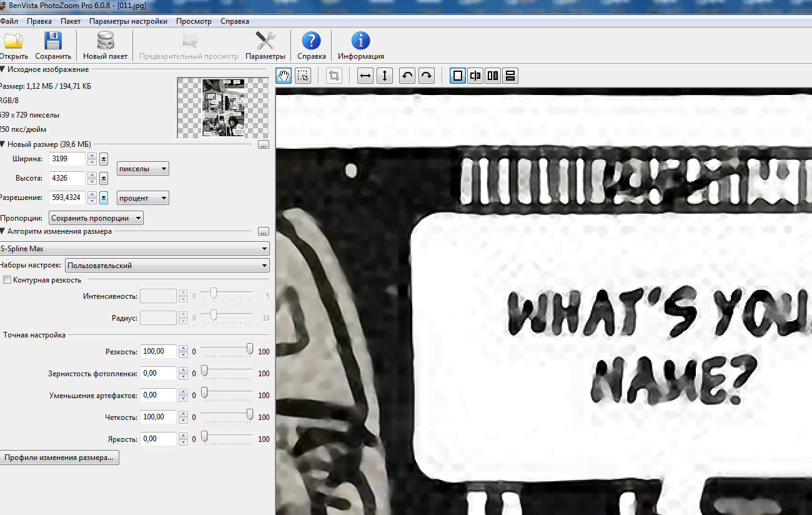Open the Просмотр menu
The height and width of the screenshot is (515, 812).
(x=194, y=21)
